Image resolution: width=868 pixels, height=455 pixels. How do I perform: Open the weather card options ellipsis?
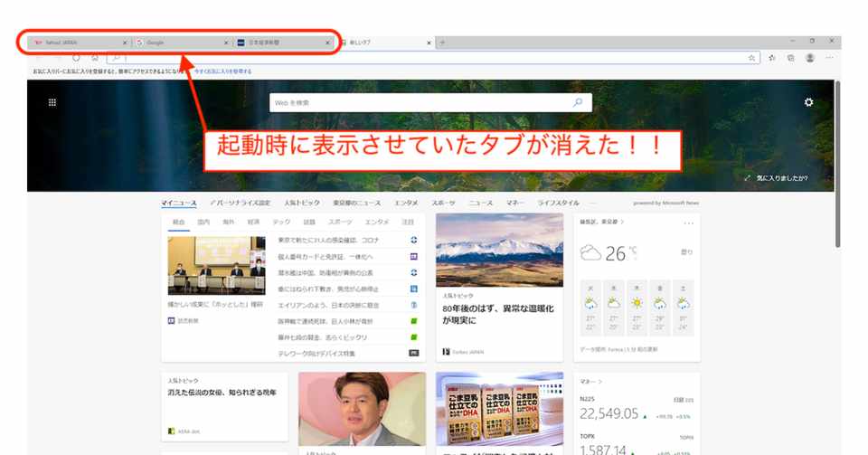[688, 223]
